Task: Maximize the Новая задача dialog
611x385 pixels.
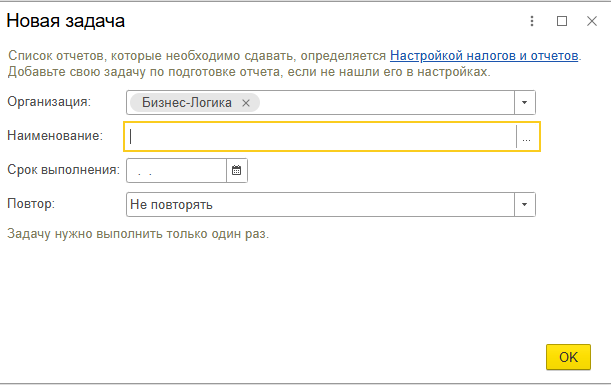Action: click(562, 21)
